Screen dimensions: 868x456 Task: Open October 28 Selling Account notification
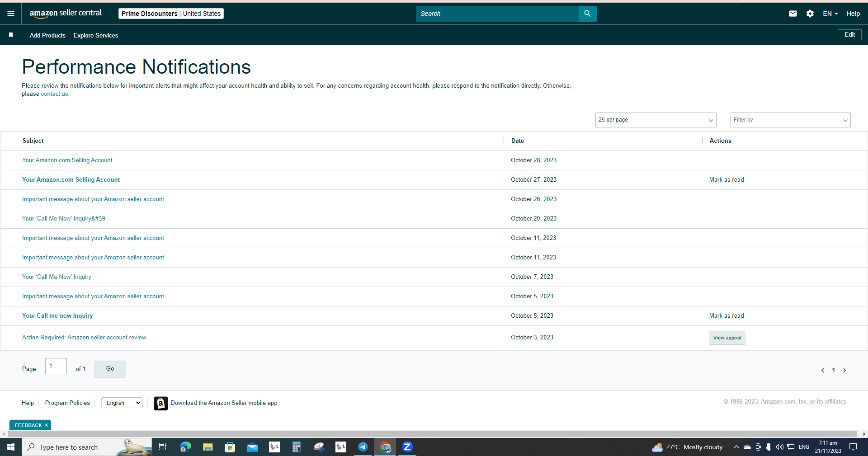pyautogui.click(x=67, y=160)
